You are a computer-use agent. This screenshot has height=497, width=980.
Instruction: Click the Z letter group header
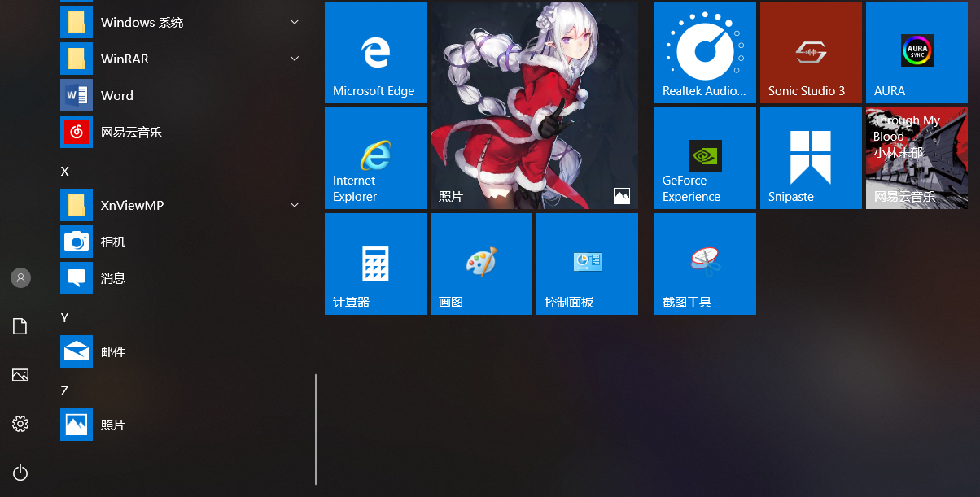[65, 390]
